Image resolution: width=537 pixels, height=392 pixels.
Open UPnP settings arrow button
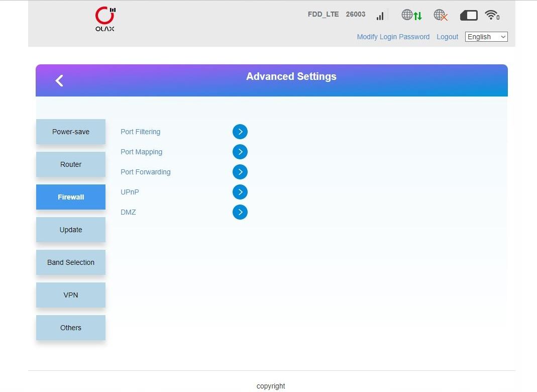coord(240,192)
